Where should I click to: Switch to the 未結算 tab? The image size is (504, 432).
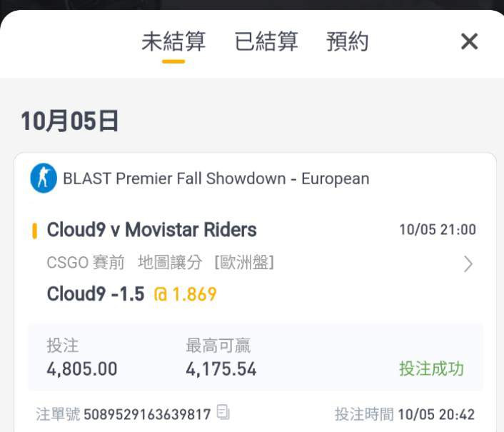(173, 41)
